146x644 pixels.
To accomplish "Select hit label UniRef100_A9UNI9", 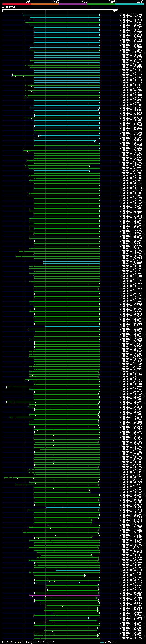I will pyautogui.click(x=131, y=620).
